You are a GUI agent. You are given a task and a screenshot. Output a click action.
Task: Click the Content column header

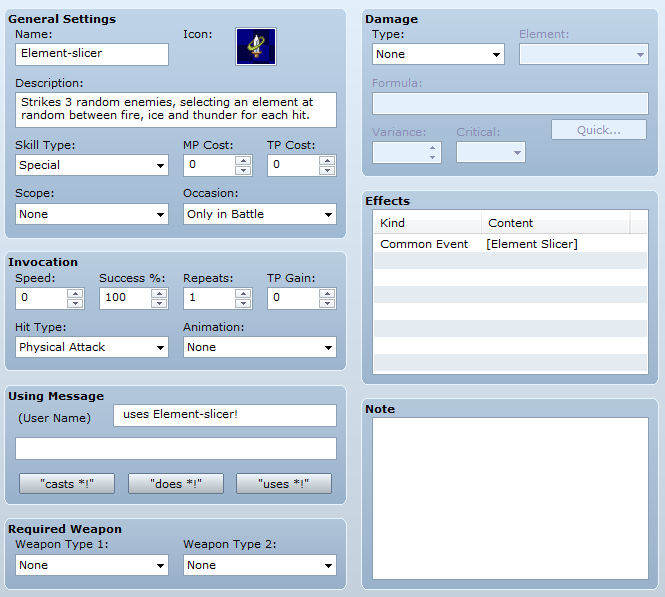coord(556,223)
